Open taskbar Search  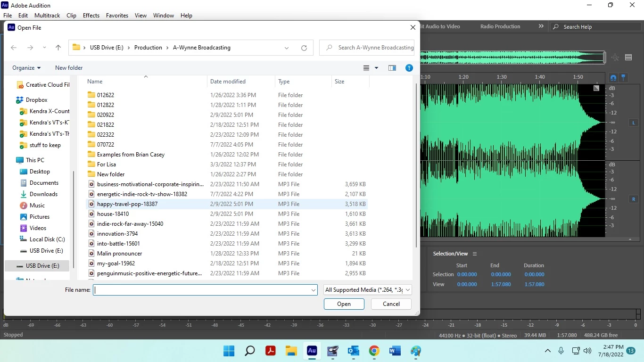250,351
